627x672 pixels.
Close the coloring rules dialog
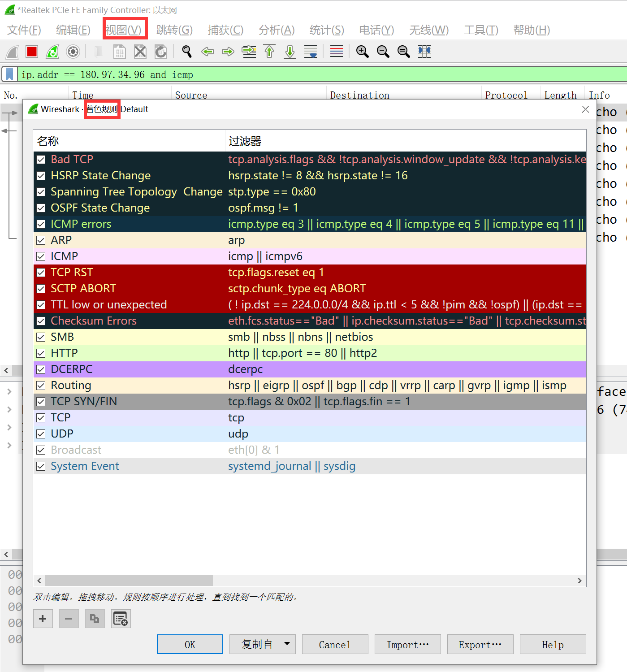[585, 109]
